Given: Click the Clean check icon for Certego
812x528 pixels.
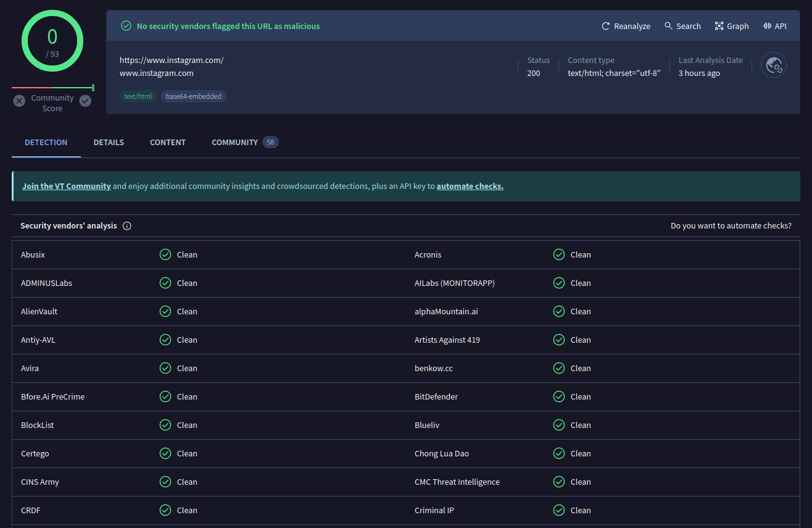Looking at the screenshot, I should (165, 453).
